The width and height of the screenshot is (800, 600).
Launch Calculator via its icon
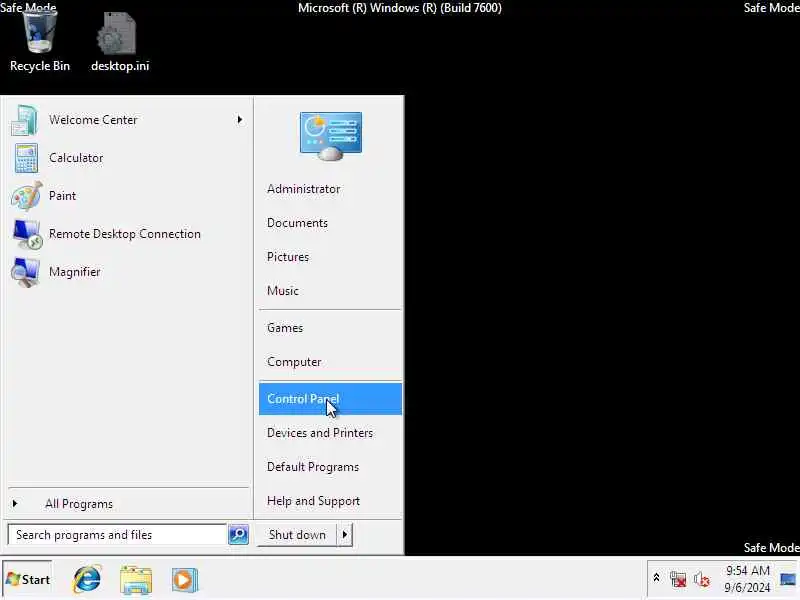(x=26, y=158)
